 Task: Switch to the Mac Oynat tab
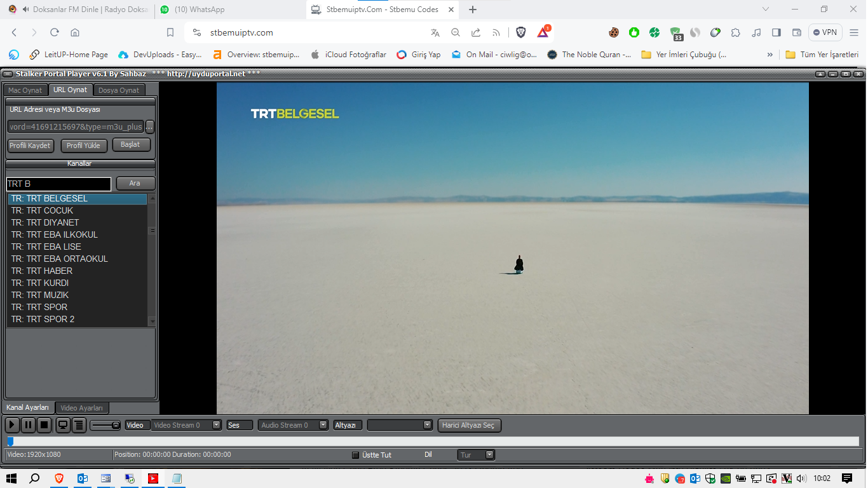point(25,90)
